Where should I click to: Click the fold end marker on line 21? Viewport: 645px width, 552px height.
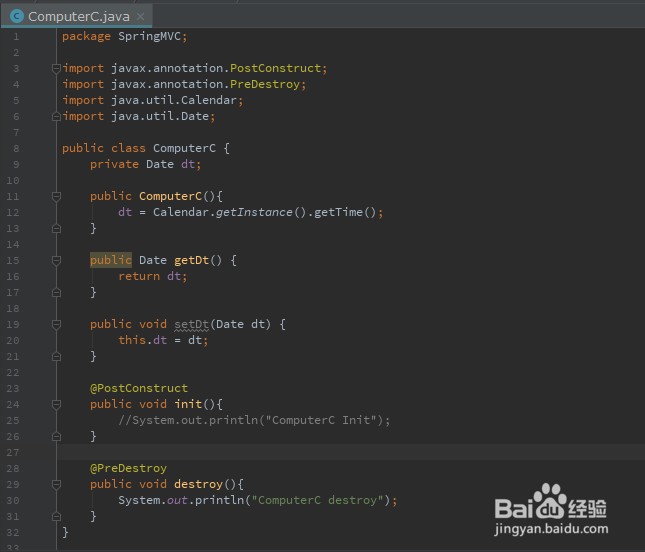pos(57,357)
